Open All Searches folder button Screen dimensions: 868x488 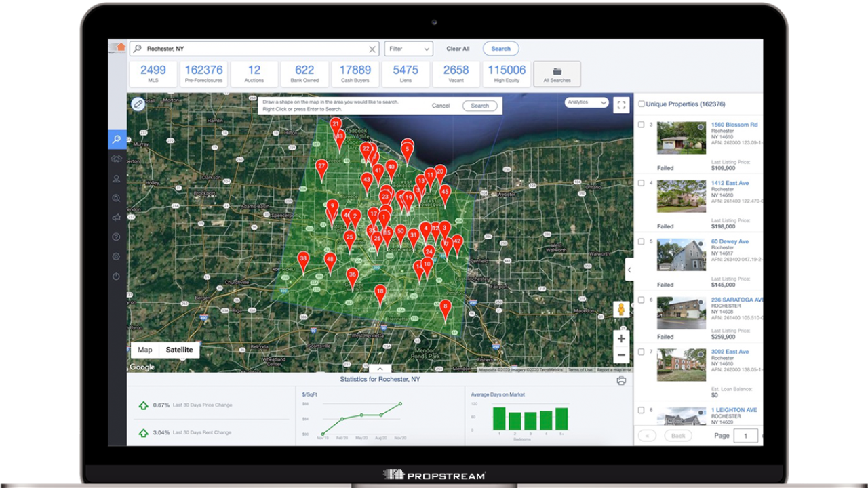click(557, 74)
